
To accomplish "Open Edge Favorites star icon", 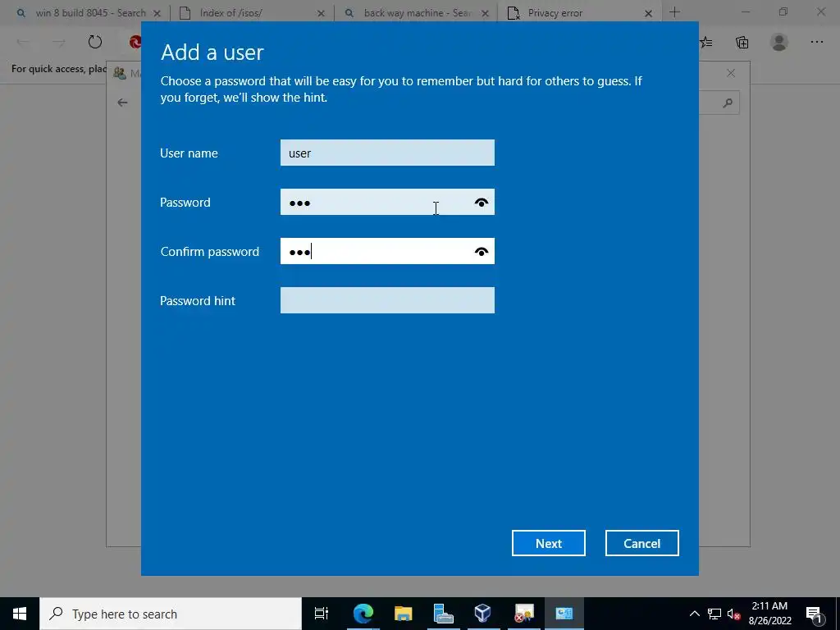I will click(705, 42).
